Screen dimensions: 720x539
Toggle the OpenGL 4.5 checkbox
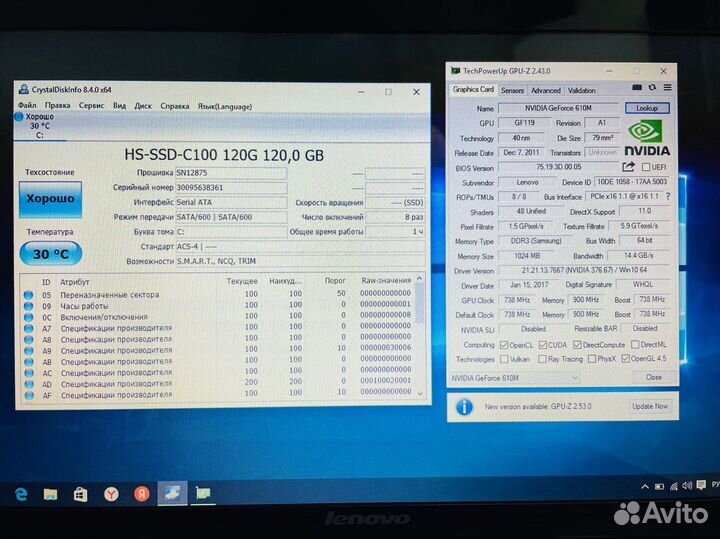coord(625,359)
